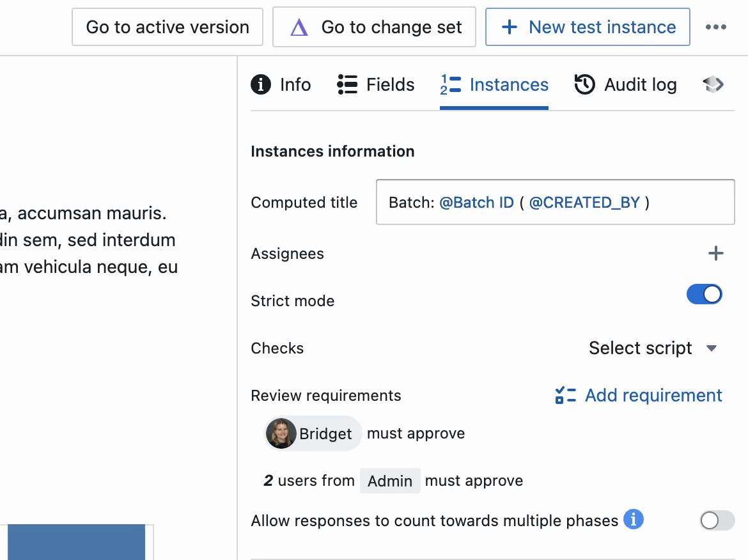Click the Add requirement link
748x560 pixels.
(653, 396)
